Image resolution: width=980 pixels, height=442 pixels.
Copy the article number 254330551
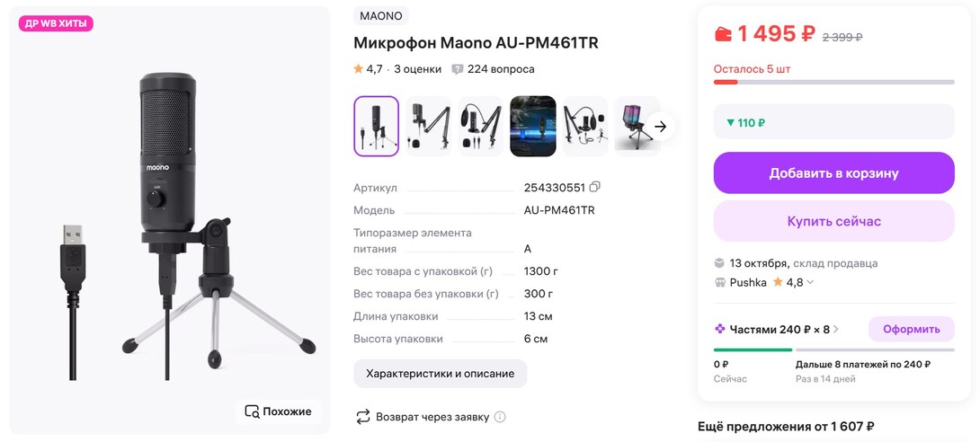594,188
